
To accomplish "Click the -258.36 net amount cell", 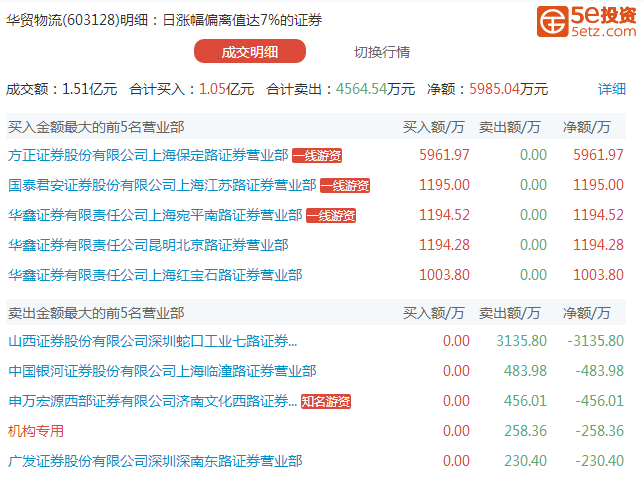I will point(600,431).
